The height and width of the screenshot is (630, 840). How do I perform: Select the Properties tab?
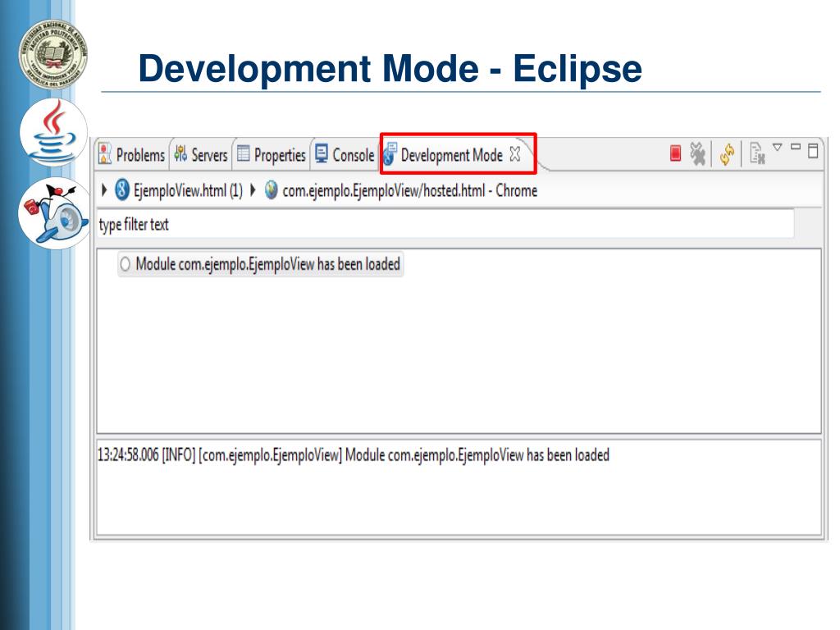click(271, 155)
